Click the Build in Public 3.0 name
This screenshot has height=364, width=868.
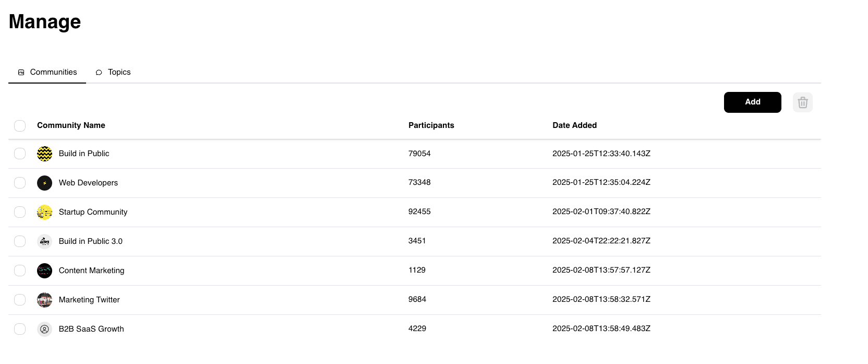[x=91, y=241]
